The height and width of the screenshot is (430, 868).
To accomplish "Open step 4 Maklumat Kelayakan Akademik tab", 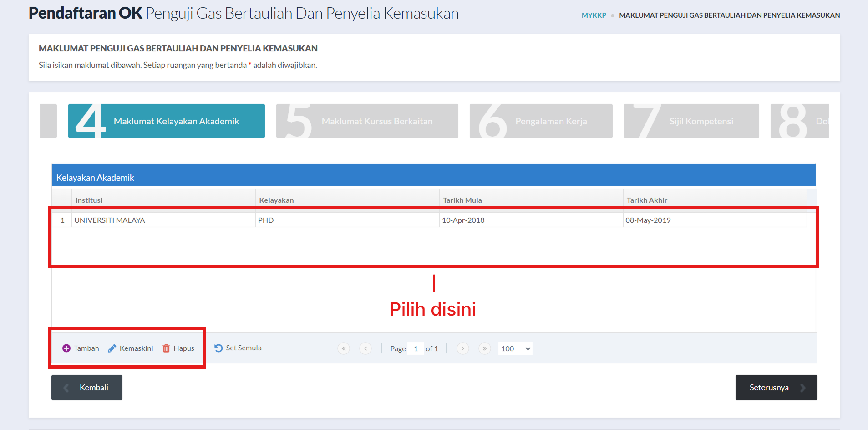I will [x=167, y=121].
